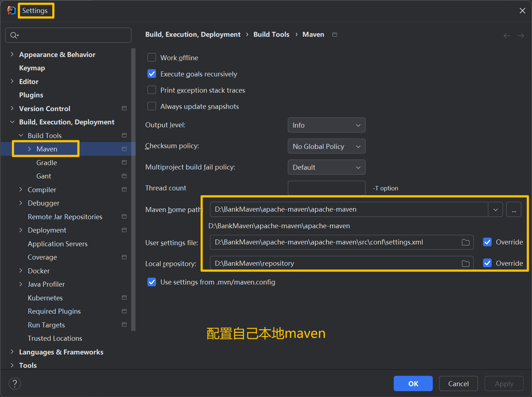Confirm settings with OK button
532x397 pixels.
(413, 384)
